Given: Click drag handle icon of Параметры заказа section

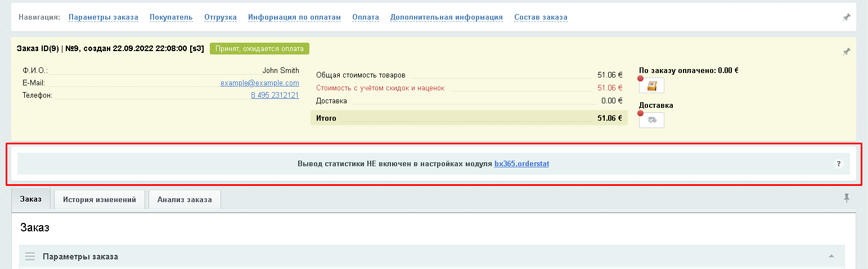Looking at the screenshot, I should pyautogui.click(x=30, y=257).
